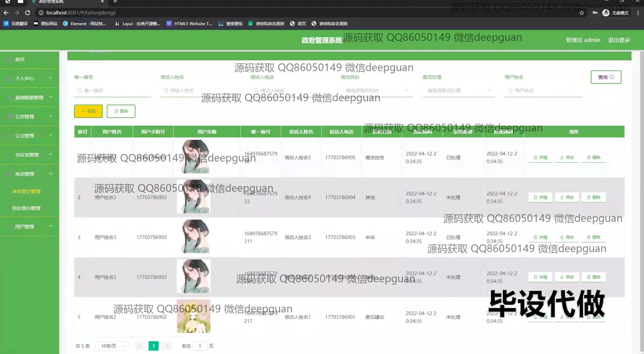The image size is (644, 354).
Task: Expand the 个人中心 sidebar menu
Action: pyautogui.click(x=30, y=78)
